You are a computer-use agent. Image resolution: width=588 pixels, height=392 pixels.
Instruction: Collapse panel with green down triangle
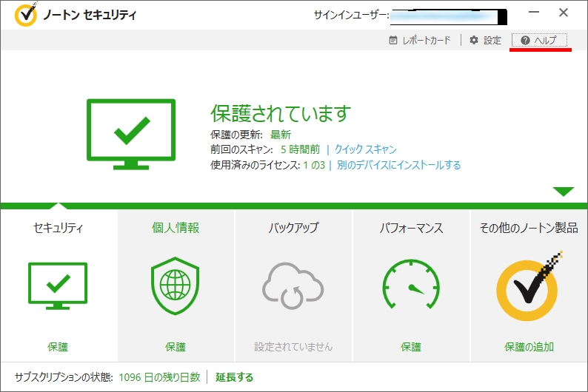point(564,192)
